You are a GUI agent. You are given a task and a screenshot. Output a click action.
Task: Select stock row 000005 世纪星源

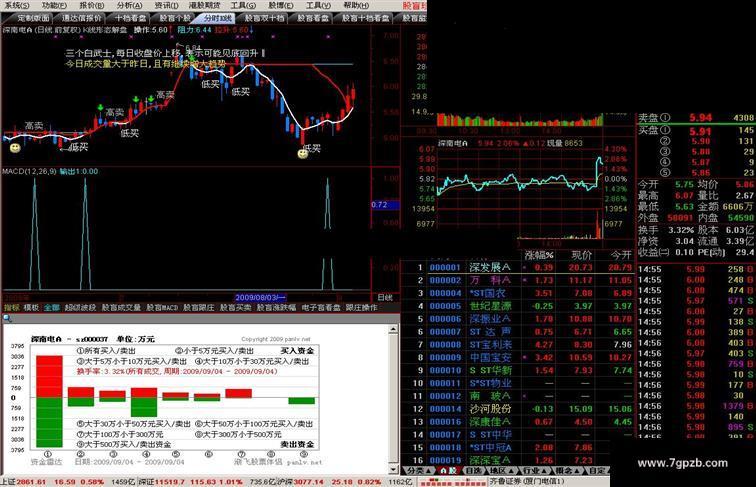[x=517, y=306]
